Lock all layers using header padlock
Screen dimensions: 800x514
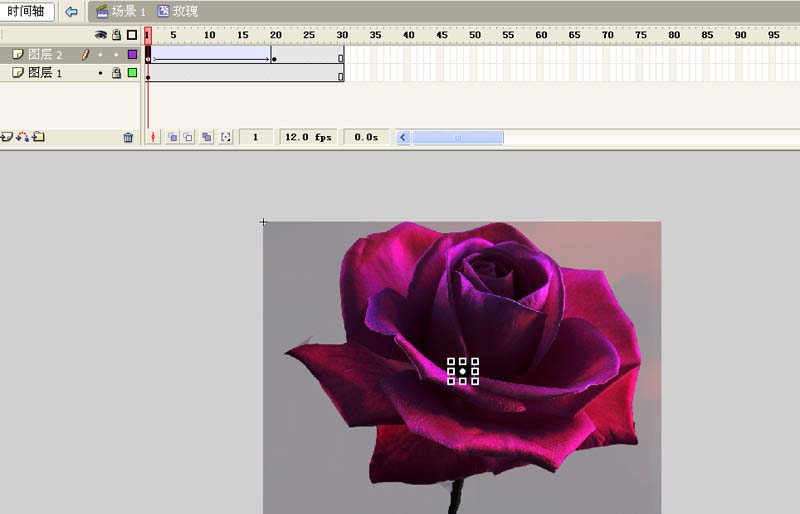(x=116, y=35)
